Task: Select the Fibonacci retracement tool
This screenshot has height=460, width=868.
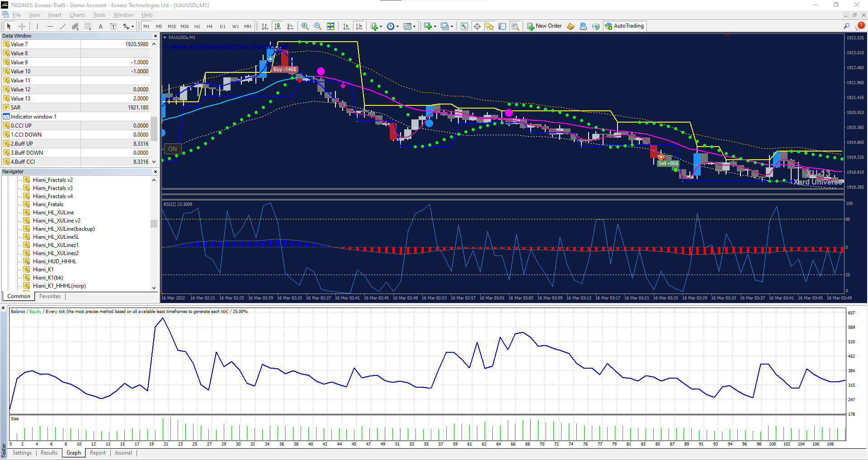Action: point(88,26)
